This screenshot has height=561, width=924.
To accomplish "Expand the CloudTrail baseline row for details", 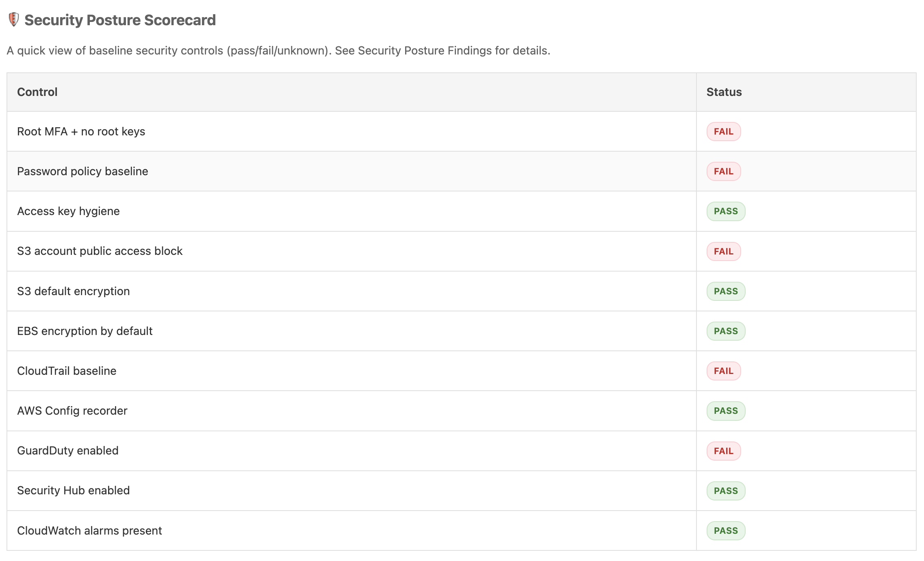I will click(x=67, y=371).
